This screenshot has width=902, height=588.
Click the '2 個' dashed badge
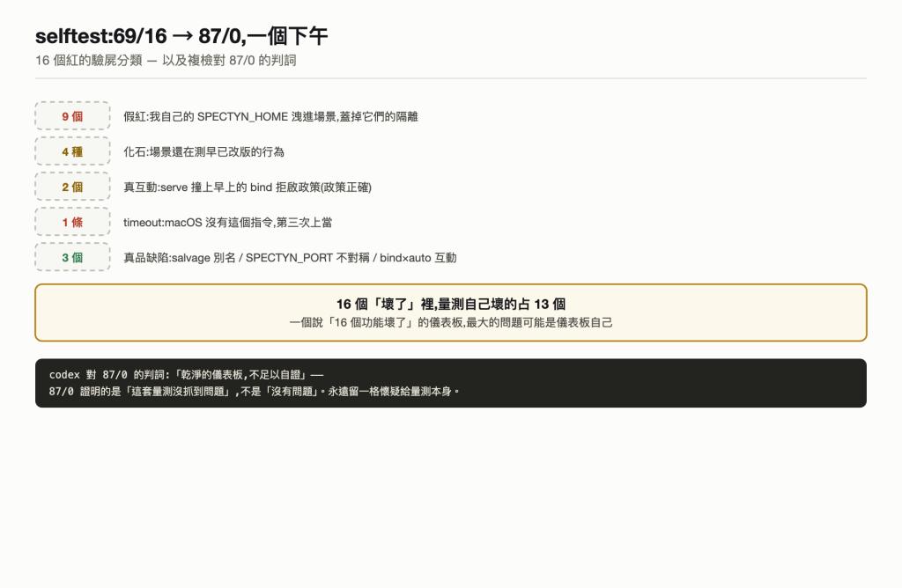coord(72,187)
